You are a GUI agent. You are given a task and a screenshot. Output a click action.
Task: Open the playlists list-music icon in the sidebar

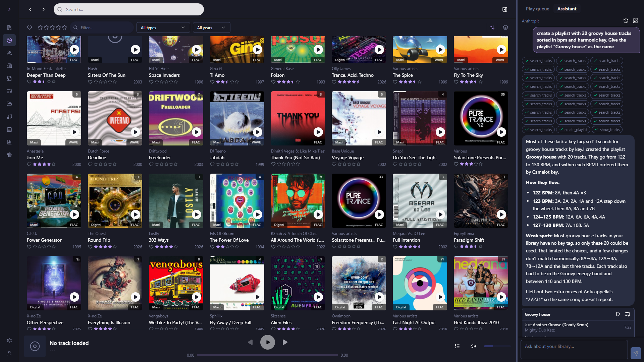pos(9,91)
